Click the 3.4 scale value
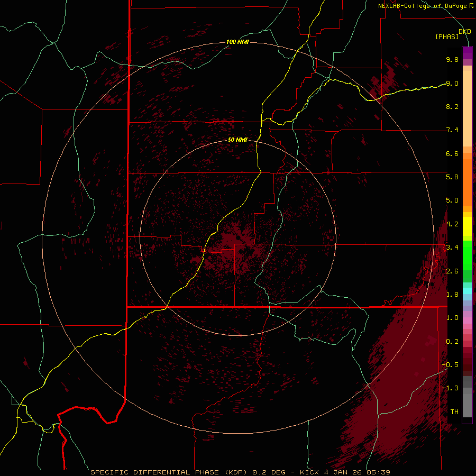 [452, 248]
